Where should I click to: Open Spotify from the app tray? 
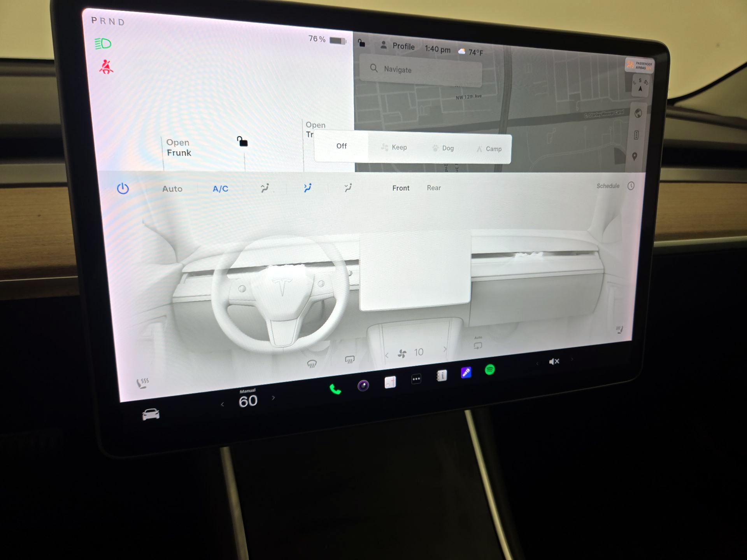tap(490, 370)
